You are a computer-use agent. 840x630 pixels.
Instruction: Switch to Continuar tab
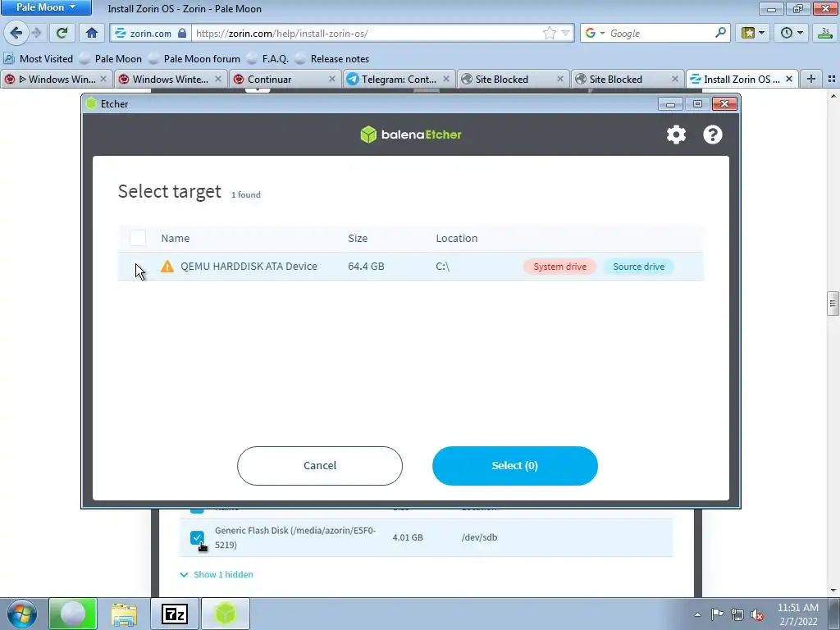[x=285, y=79]
